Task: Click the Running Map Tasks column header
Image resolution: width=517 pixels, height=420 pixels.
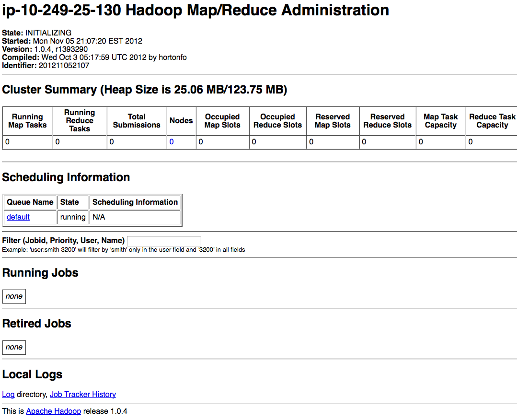Action: click(x=27, y=121)
